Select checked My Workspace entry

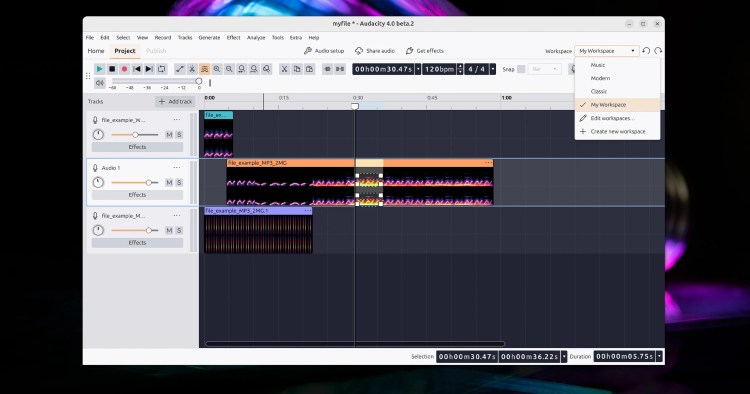pyautogui.click(x=618, y=105)
